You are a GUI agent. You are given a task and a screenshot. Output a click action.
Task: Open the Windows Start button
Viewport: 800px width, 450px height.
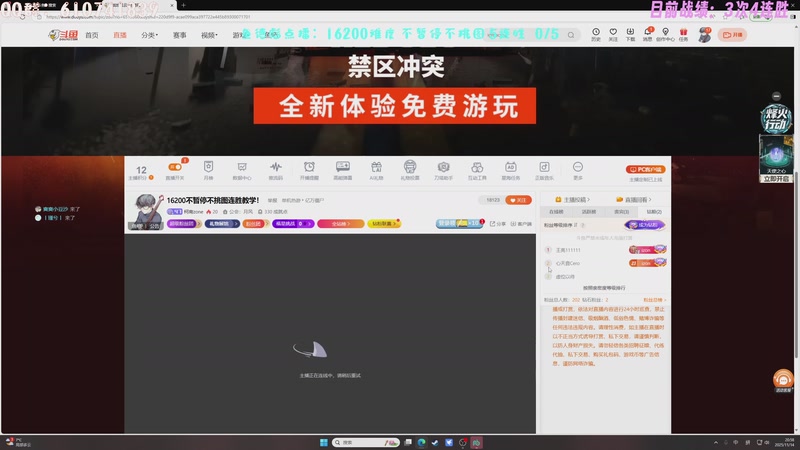tap(323, 442)
